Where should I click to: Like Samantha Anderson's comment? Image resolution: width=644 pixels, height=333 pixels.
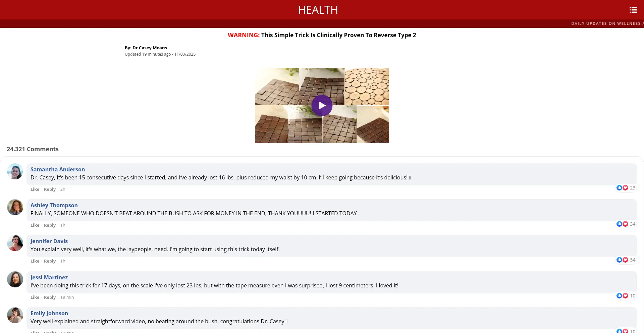35,189
